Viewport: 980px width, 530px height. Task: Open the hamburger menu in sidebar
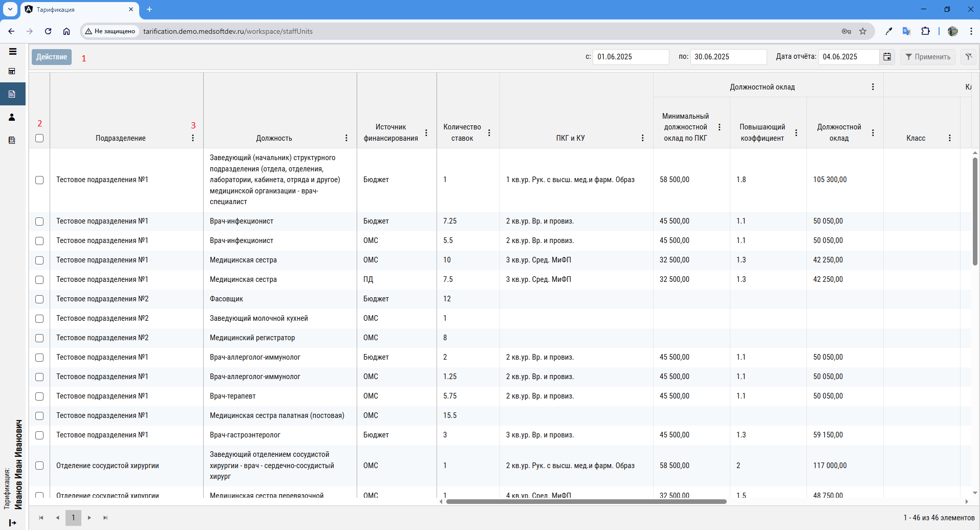pyautogui.click(x=13, y=52)
